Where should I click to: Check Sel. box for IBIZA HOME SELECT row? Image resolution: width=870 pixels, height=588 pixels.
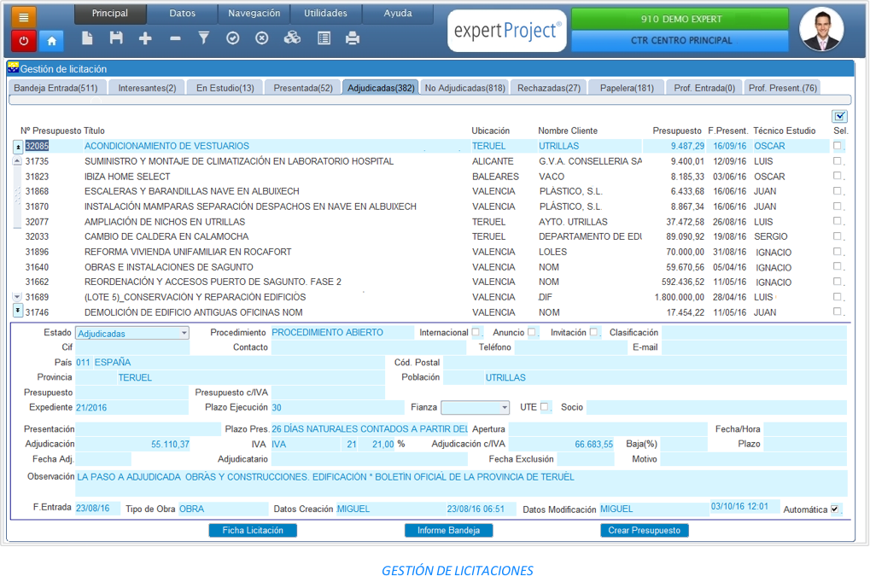[x=838, y=176]
